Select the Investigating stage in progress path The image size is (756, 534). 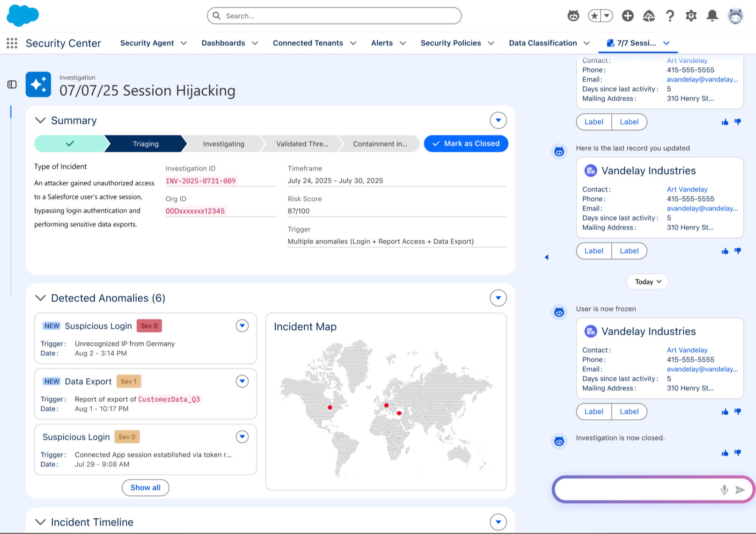pyautogui.click(x=223, y=144)
